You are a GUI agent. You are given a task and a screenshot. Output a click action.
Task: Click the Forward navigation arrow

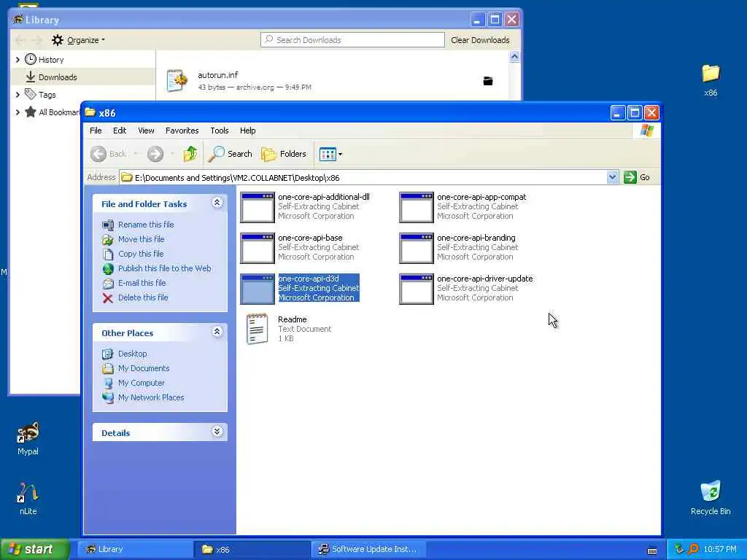(155, 154)
